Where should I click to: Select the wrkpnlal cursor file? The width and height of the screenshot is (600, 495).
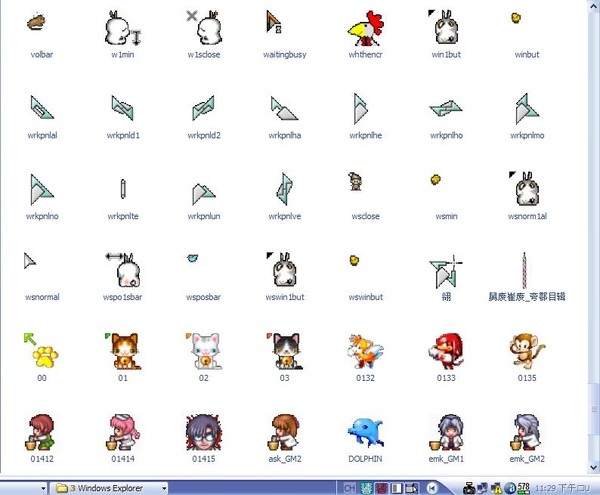(42, 107)
